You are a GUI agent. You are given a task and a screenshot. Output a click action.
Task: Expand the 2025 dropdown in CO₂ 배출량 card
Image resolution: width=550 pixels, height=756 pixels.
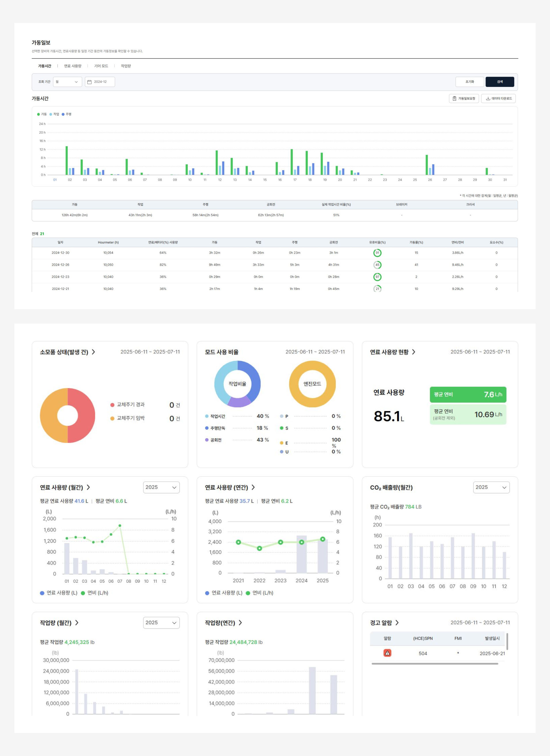tap(491, 487)
